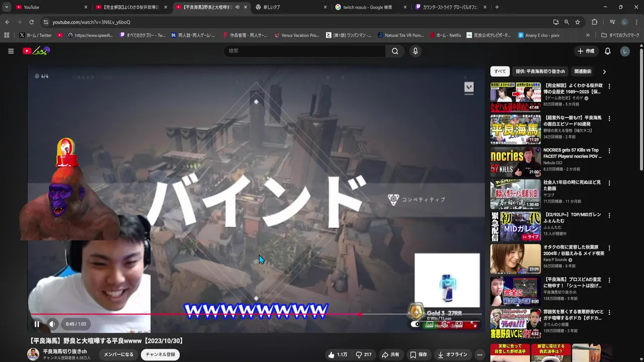Collapse video overlay with top-right chevron
Image resolution: width=644 pixels, height=362 pixels.
(469, 87)
